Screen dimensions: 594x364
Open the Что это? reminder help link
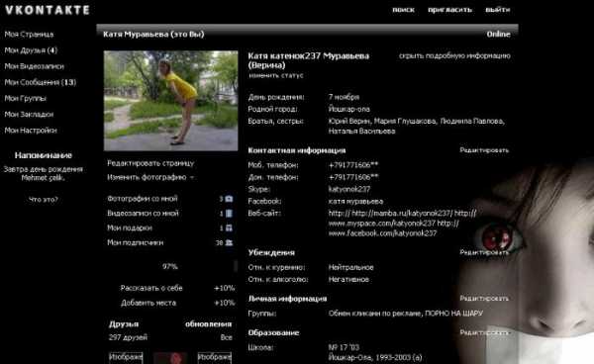click(x=44, y=200)
